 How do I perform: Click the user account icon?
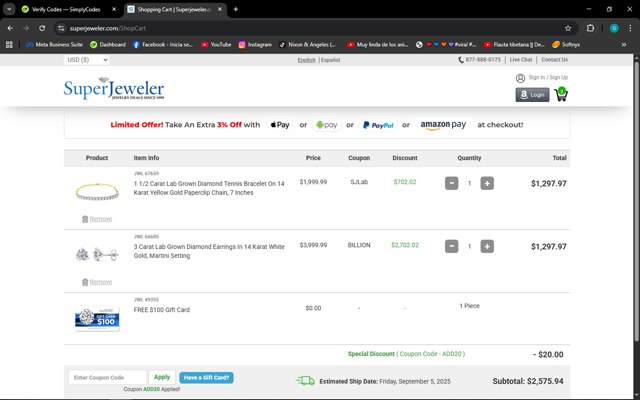click(520, 78)
